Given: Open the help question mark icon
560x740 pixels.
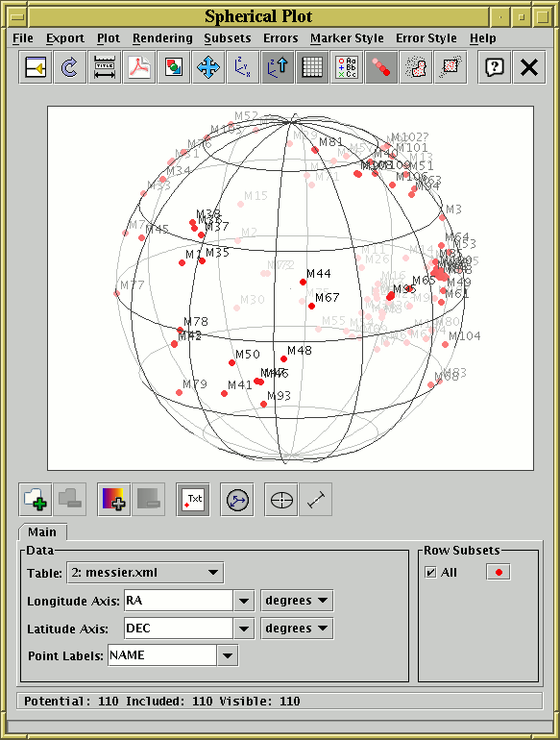Looking at the screenshot, I should [x=494, y=67].
